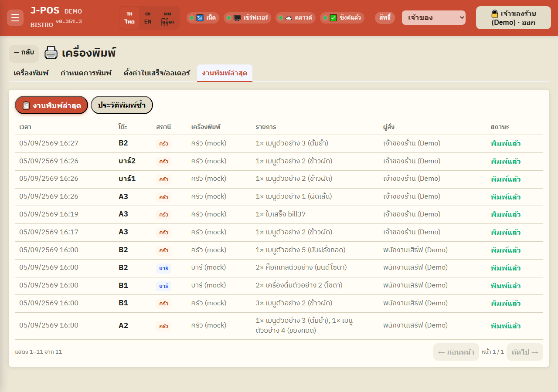Click the network status chip เน็ต
The width and height of the screenshot is (558, 392).
coord(203,18)
